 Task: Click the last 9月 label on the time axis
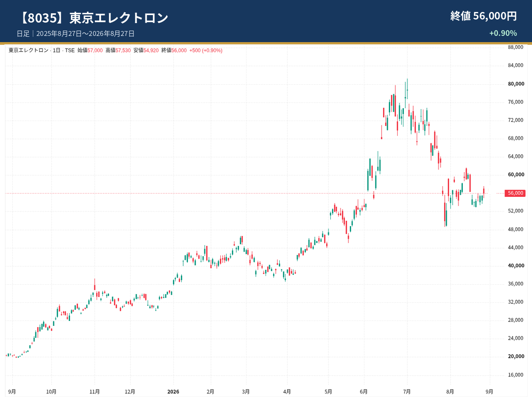click(489, 392)
